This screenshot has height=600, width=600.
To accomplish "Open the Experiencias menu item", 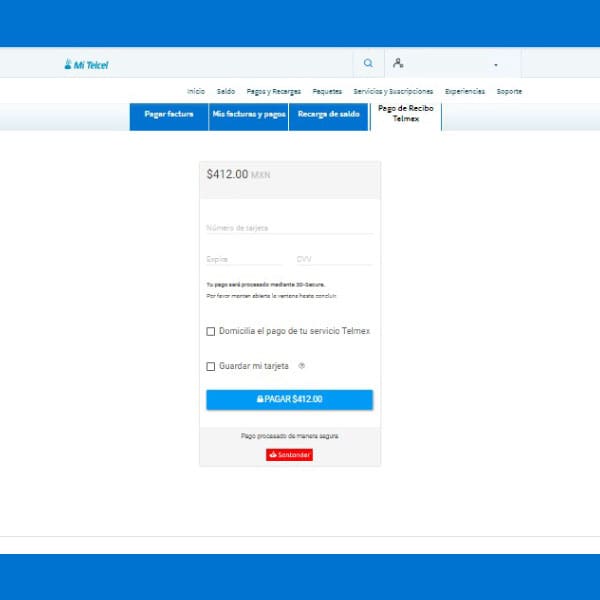I will [x=465, y=91].
